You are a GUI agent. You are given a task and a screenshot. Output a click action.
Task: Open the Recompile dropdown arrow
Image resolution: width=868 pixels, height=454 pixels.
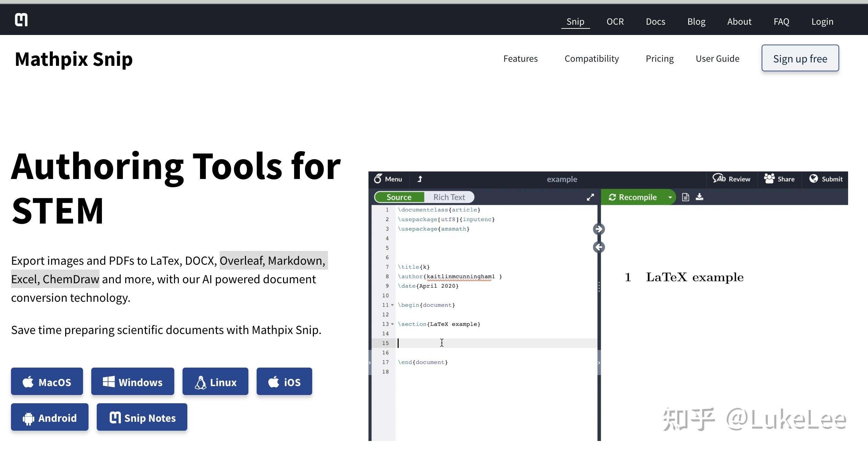pyautogui.click(x=670, y=197)
